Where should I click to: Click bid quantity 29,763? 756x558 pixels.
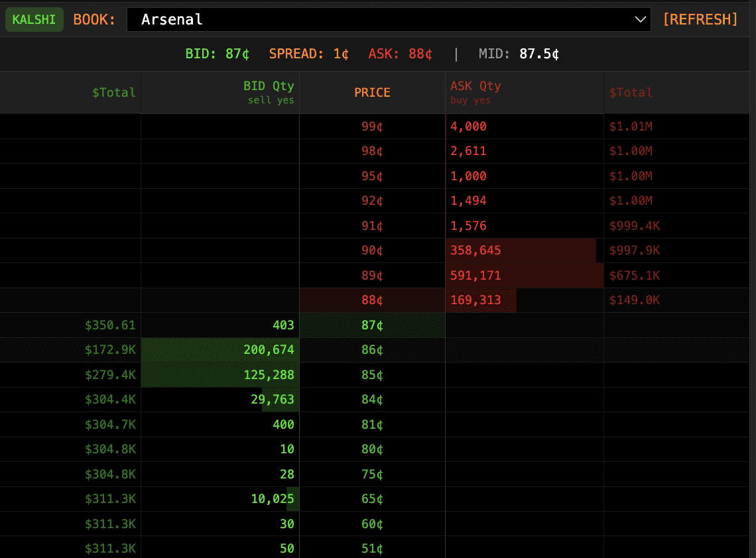pos(273,399)
